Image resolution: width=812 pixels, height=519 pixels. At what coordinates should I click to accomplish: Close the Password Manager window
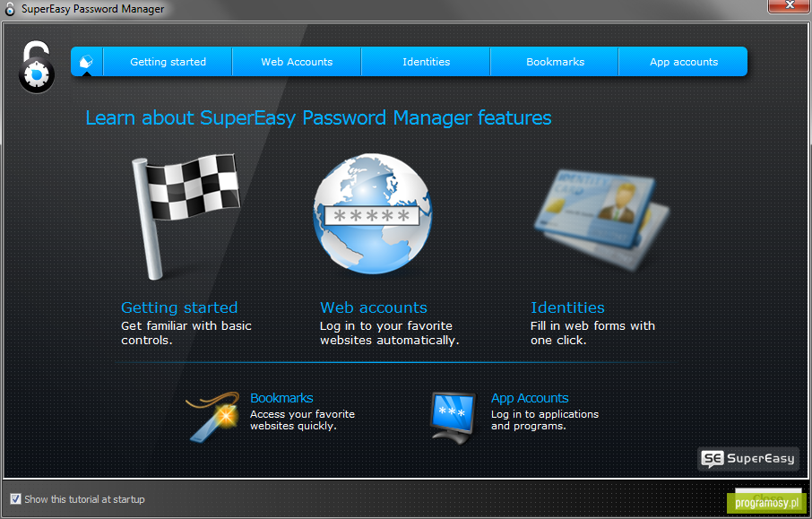tap(790, 5)
